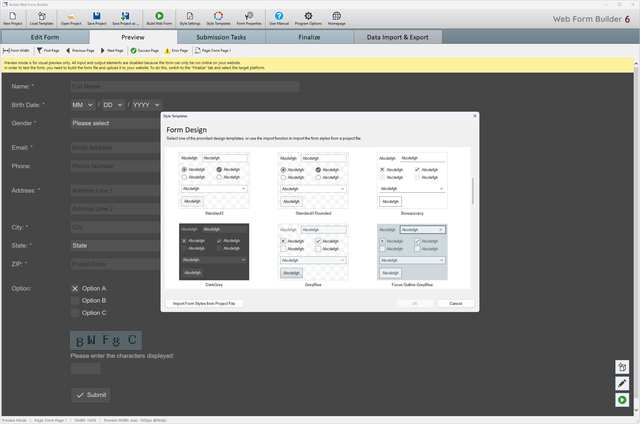Open the YYYY year dropdown
The width and height of the screenshot is (640, 424).
tap(147, 105)
